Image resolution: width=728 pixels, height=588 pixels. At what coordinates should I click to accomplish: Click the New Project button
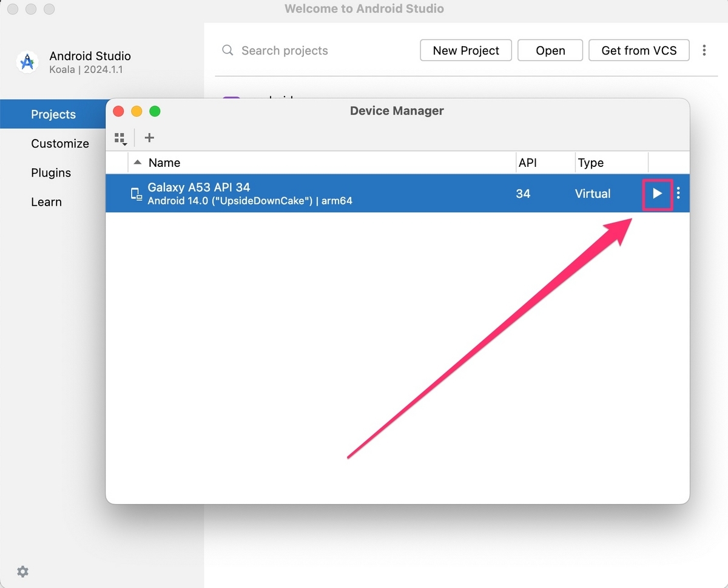coord(466,50)
